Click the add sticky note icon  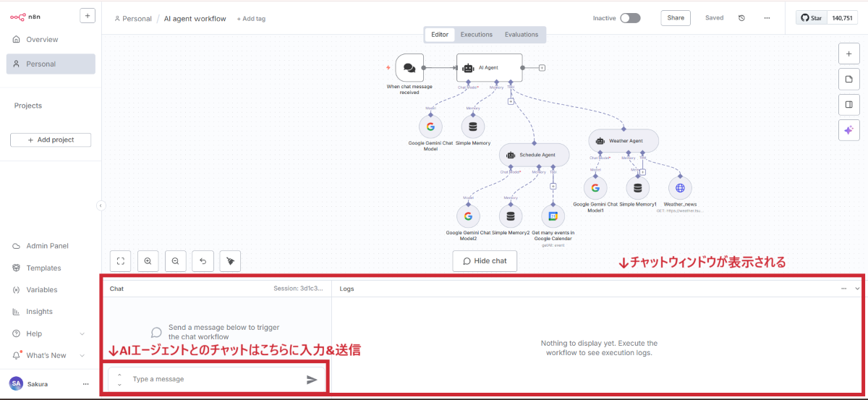pos(848,79)
